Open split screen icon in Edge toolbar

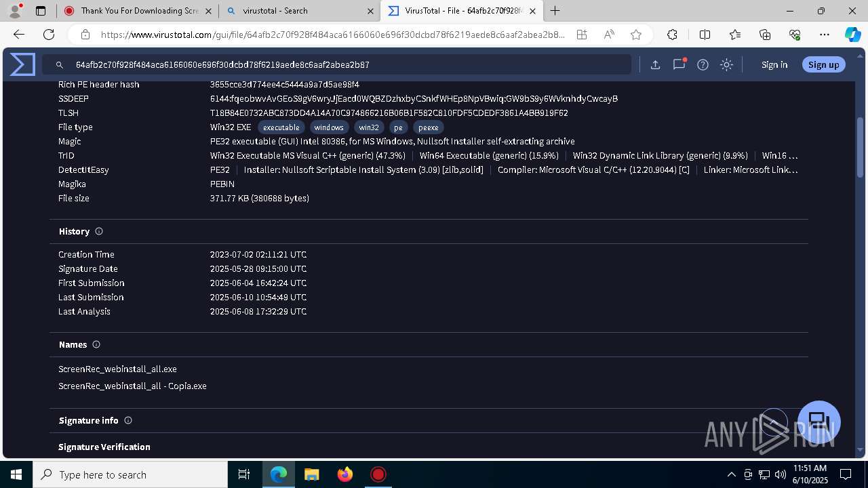pyautogui.click(x=705, y=35)
